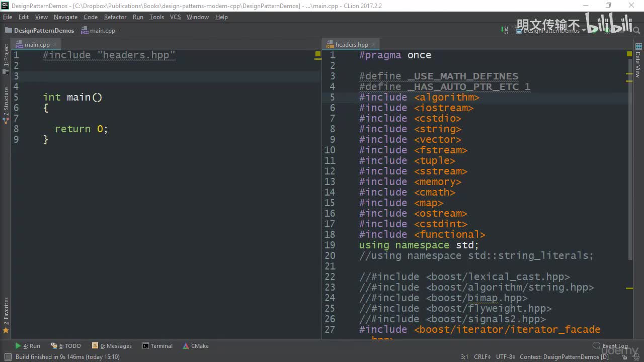Open the Help menu
Screen dimensions: 644x362
(221, 17)
